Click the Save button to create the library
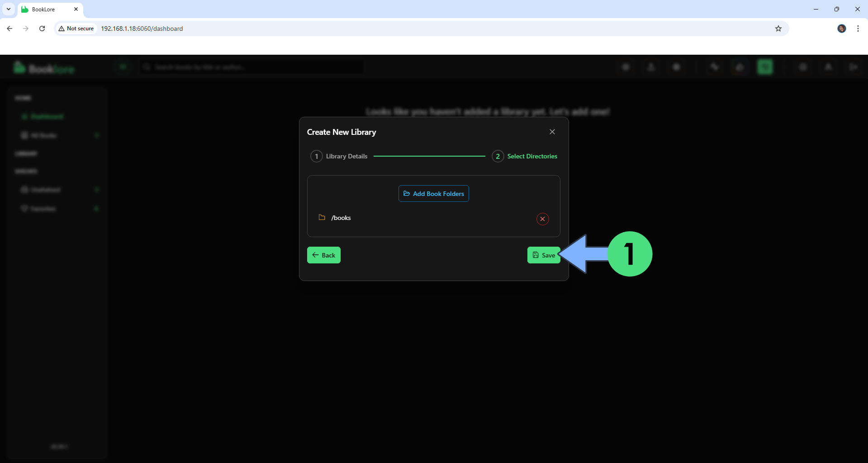 pos(544,255)
